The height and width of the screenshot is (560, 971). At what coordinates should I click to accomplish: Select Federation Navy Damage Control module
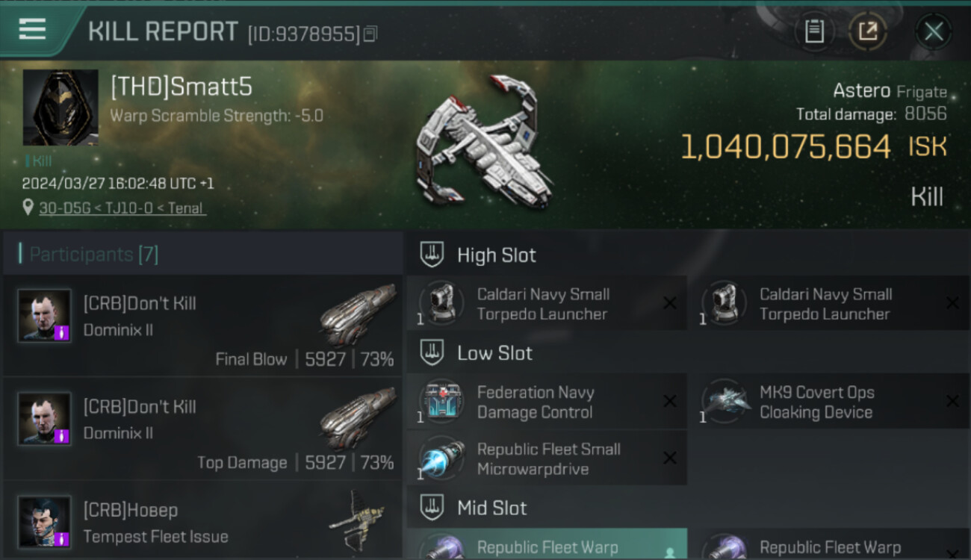[547, 402]
